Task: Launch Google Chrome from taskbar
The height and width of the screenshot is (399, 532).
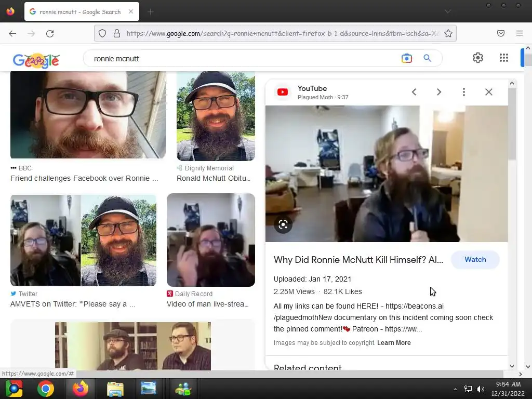Action: tap(46, 389)
